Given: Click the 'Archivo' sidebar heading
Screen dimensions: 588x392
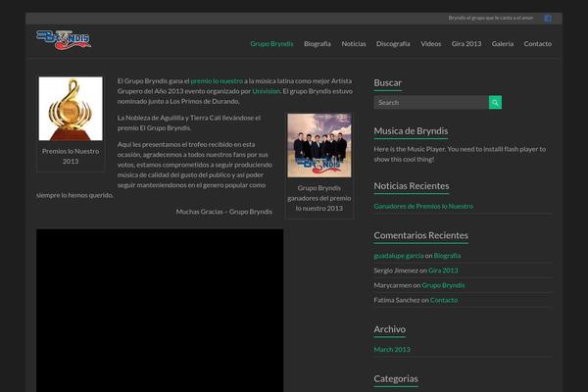Looking at the screenshot, I should coord(390,329).
